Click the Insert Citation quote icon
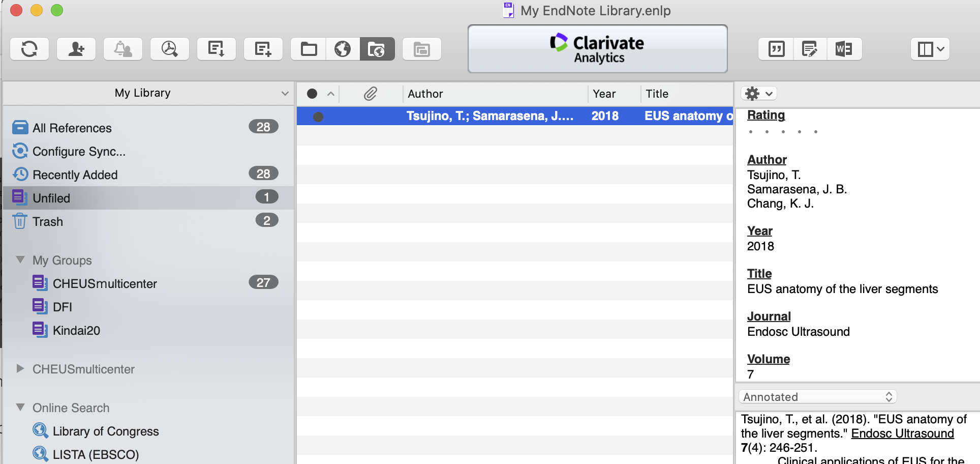The height and width of the screenshot is (464, 980). tap(776, 49)
